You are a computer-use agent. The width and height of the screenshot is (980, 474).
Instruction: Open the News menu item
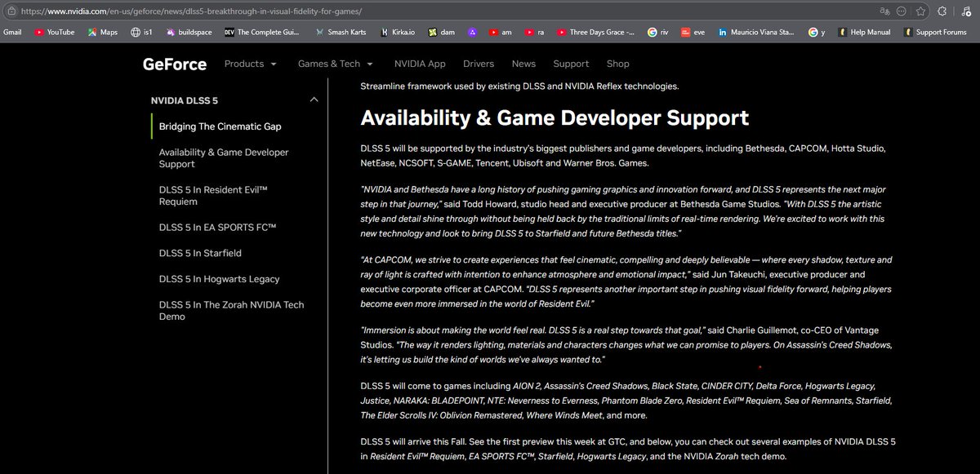pyautogui.click(x=523, y=64)
